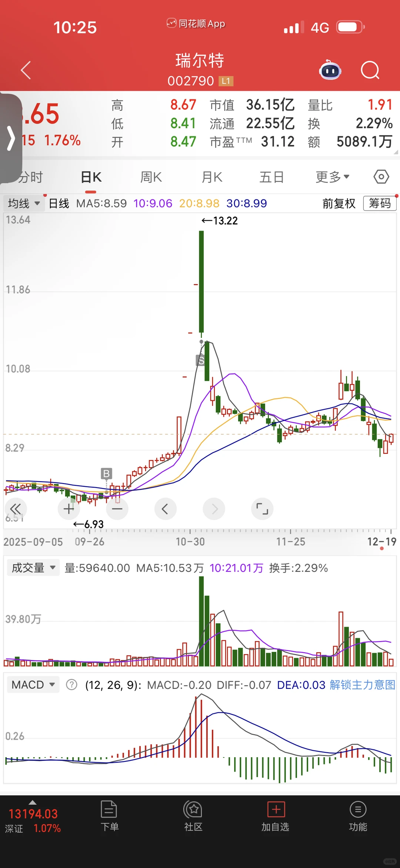
Task: Tap MA5:8.59 moving average value
Action: [101, 203]
